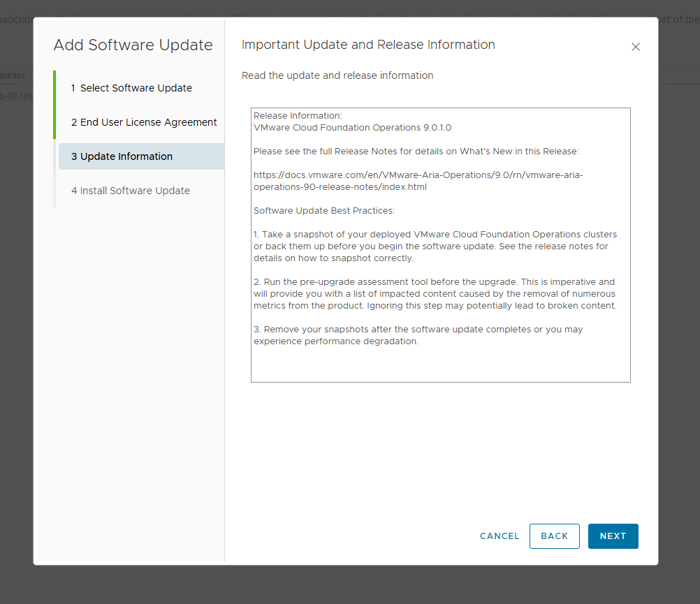Click the Software Update Best Practices line
Screen dimensions: 700x604
(x=324, y=211)
